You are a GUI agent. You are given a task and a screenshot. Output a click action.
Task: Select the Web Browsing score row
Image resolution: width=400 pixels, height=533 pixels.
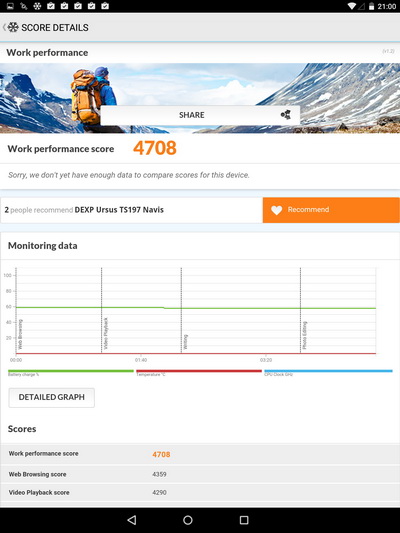click(200, 474)
